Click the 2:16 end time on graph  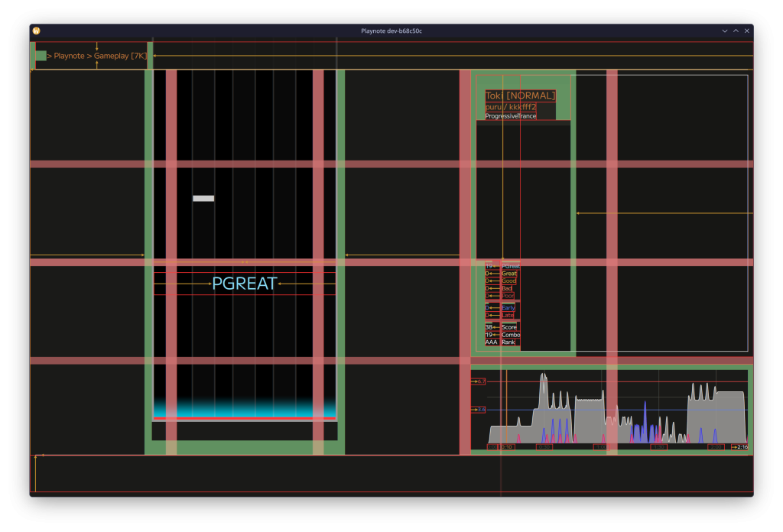[x=741, y=447]
